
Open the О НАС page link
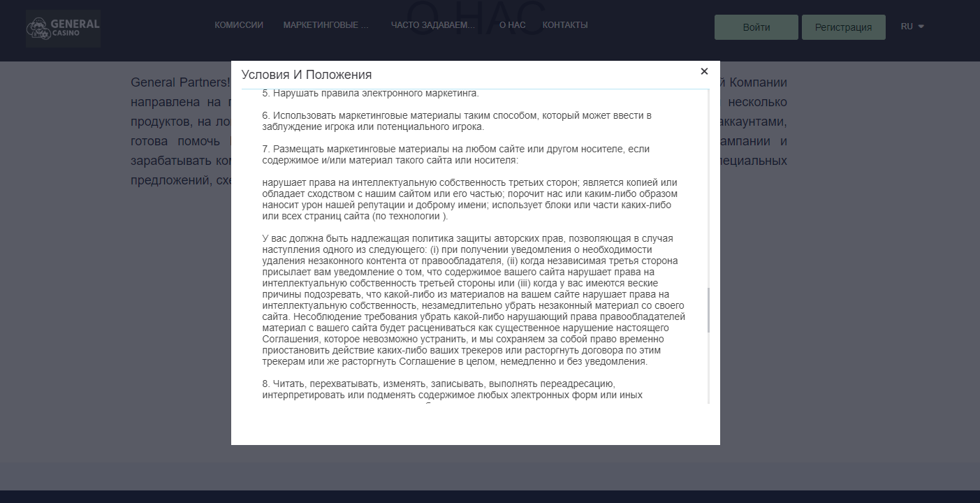pyautogui.click(x=512, y=25)
